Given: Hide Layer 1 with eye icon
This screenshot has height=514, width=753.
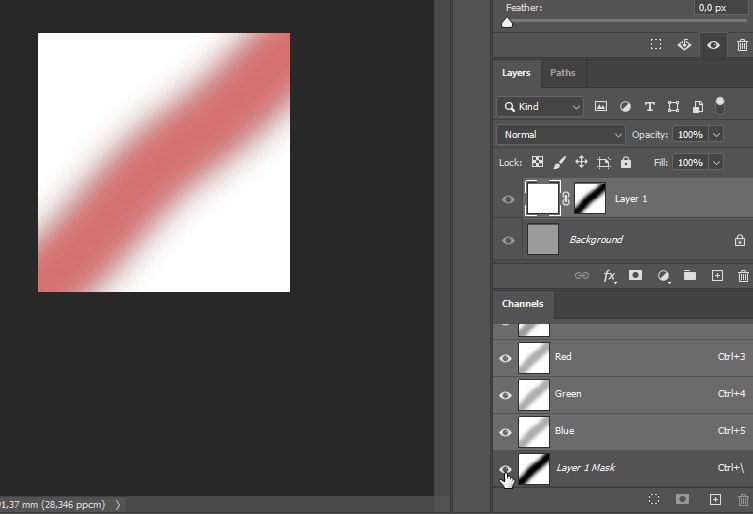Looking at the screenshot, I should coord(508,199).
